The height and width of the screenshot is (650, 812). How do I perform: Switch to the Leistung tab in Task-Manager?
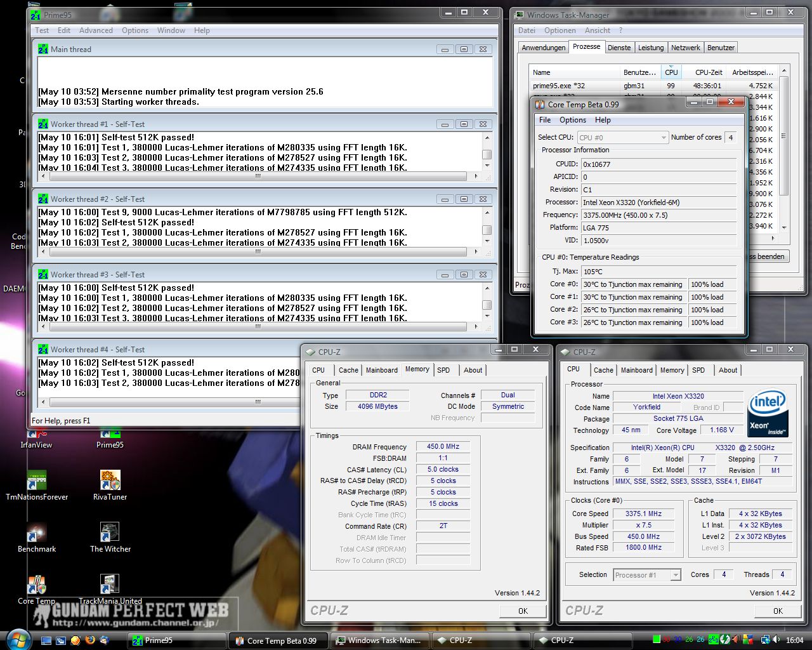click(x=651, y=48)
